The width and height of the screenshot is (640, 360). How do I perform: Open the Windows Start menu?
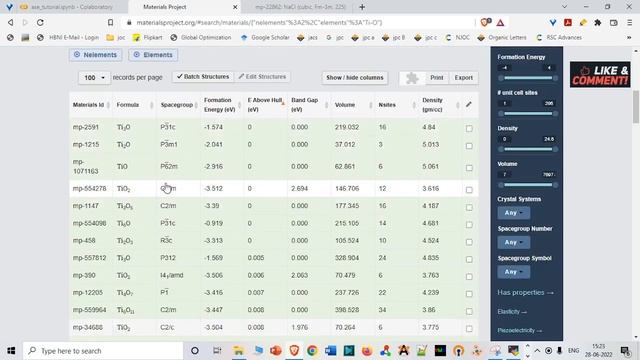(x=11, y=351)
